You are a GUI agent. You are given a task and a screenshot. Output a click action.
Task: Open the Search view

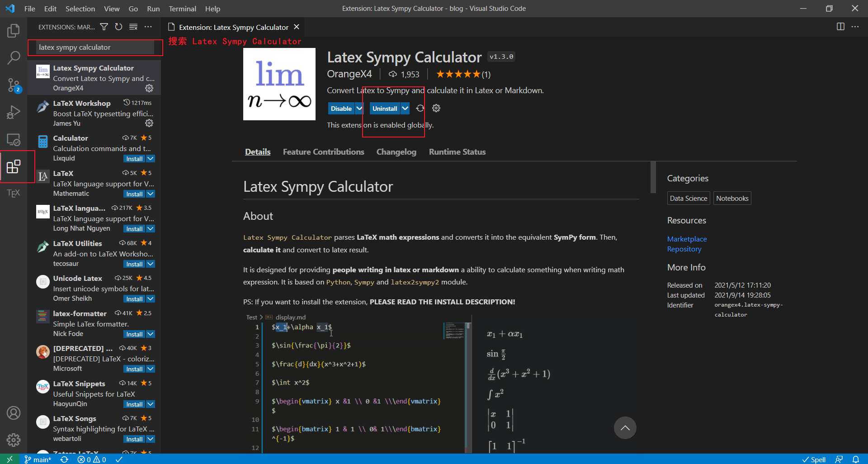point(14,58)
